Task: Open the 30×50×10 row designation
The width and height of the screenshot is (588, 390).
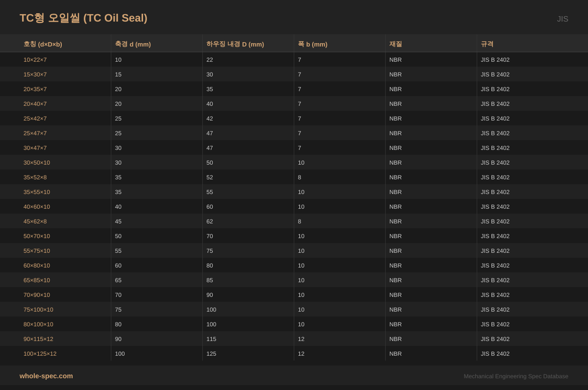Action: (x=37, y=163)
